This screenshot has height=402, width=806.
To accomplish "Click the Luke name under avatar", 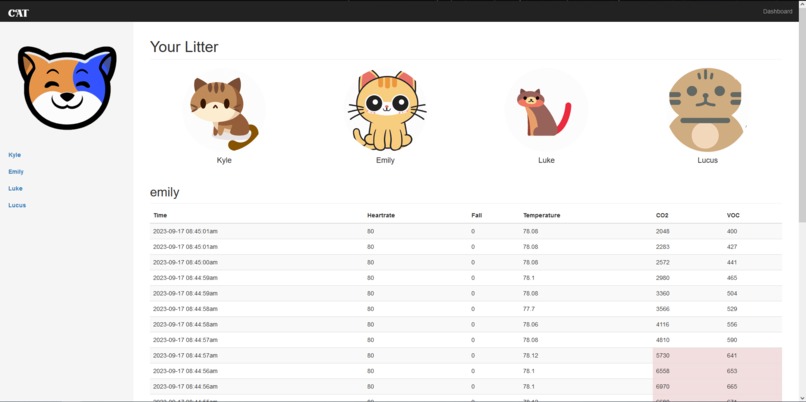I will [546, 160].
